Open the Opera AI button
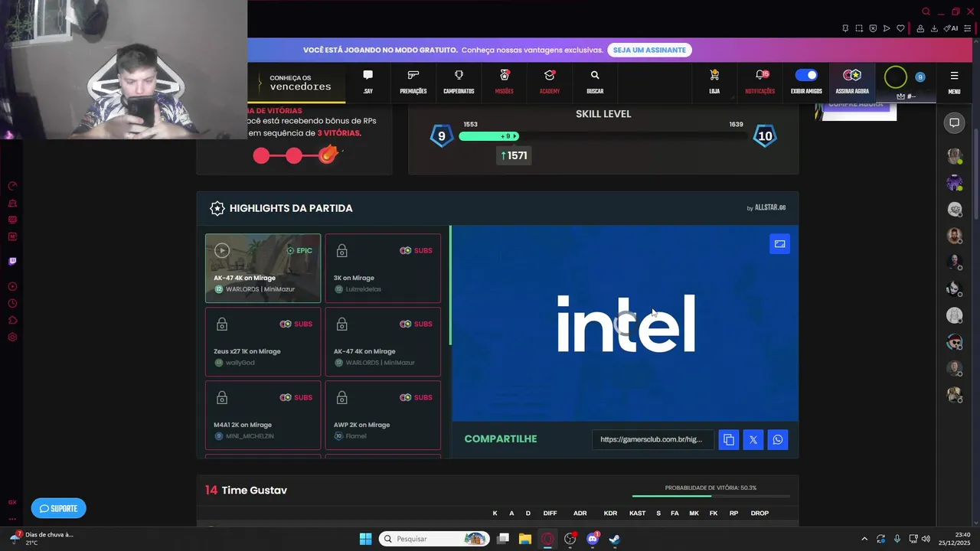The height and width of the screenshot is (551, 980). (x=951, y=28)
